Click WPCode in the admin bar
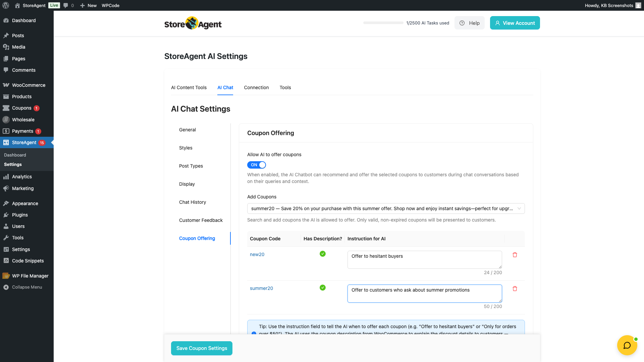 click(x=110, y=5)
